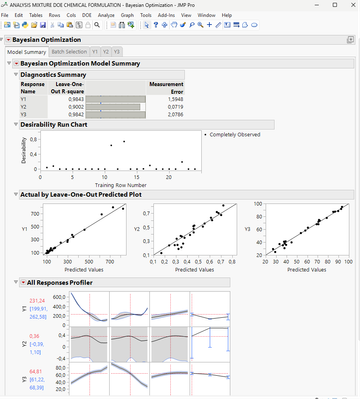Open the Tools menu
This screenshot has height=399, width=360.
tap(146, 15)
